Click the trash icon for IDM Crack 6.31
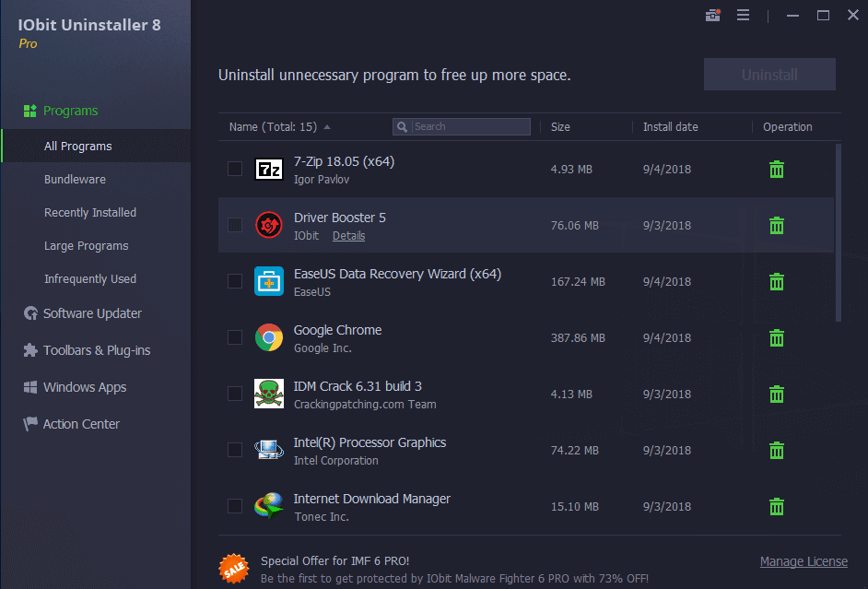868x589 pixels. [777, 395]
